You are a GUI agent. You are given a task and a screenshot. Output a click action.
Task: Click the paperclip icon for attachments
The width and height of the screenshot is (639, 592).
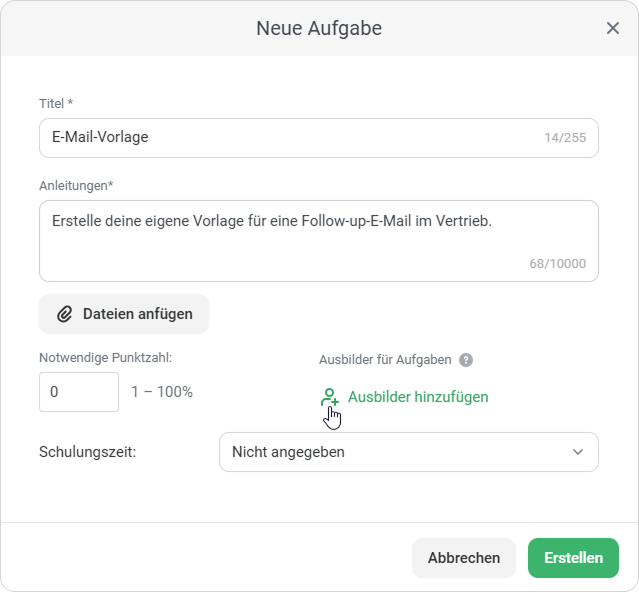pos(65,314)
